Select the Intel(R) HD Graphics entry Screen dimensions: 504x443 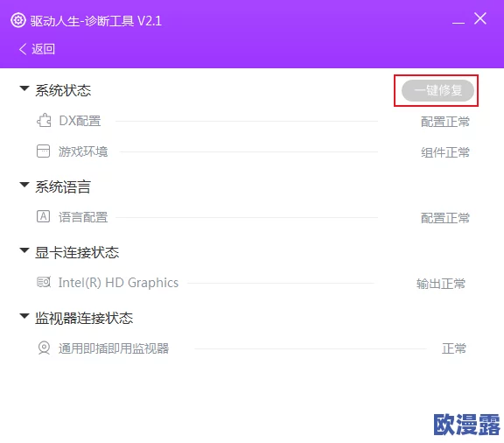[x=118, y=283]
